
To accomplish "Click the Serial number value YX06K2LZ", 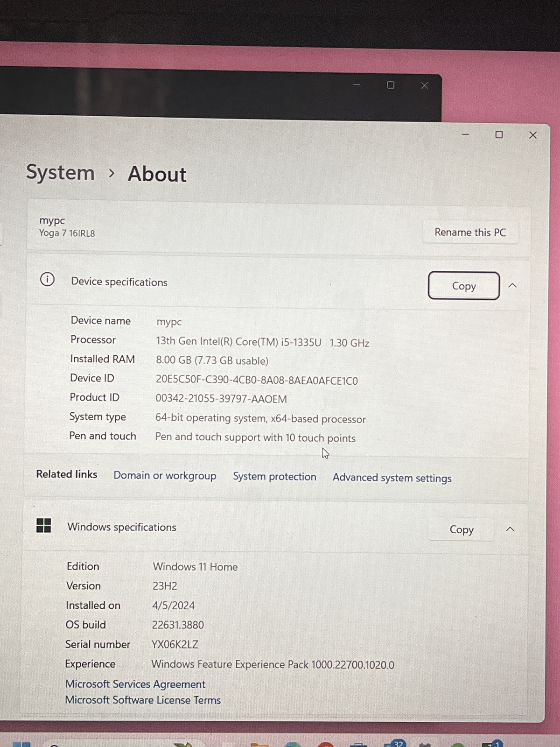I will [x=175, y=644].
